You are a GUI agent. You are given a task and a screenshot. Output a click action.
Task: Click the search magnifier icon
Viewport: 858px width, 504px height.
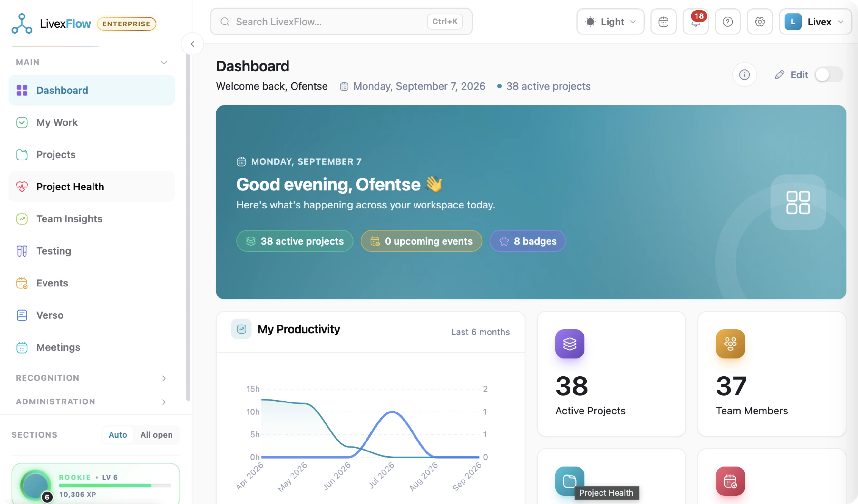225,22
